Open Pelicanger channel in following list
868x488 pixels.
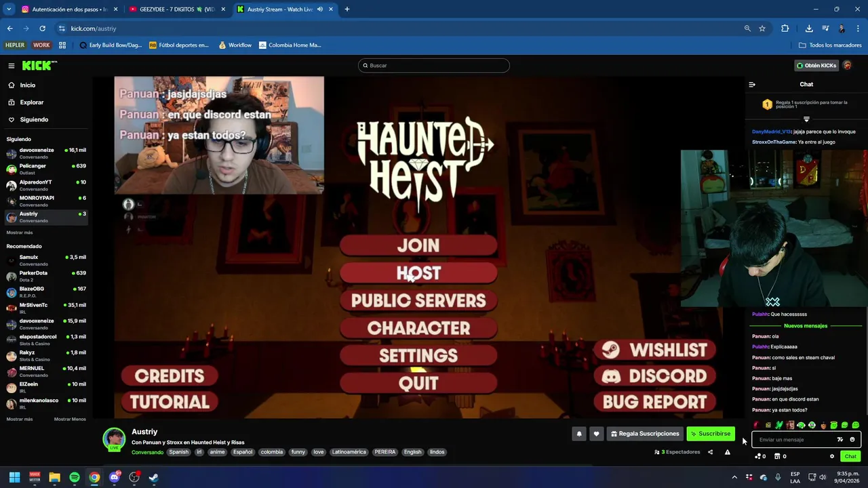tap(46, 169)
